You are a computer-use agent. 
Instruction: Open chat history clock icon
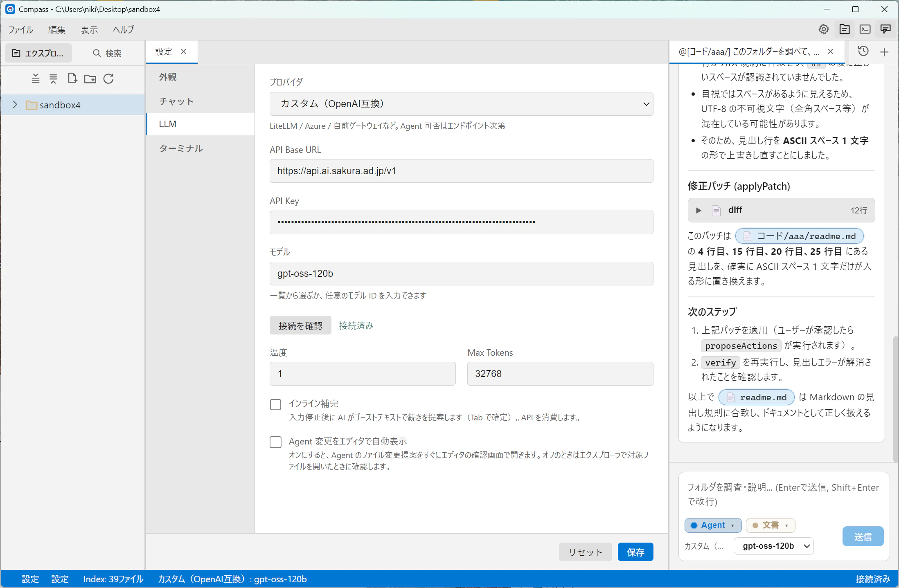click(863, 52)
